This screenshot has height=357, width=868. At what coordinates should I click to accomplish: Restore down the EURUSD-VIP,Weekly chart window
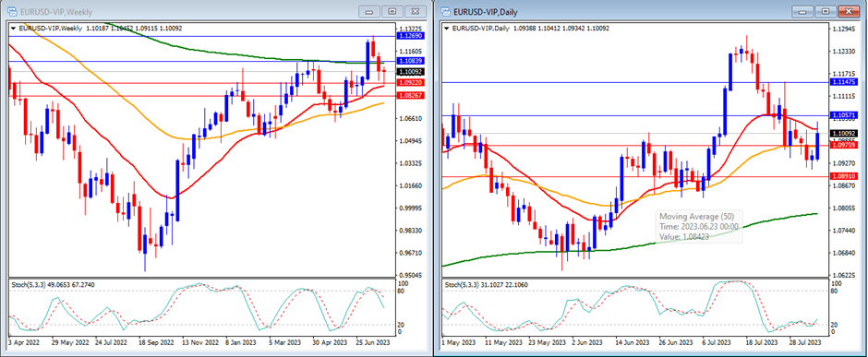click(x=392, y=11)
